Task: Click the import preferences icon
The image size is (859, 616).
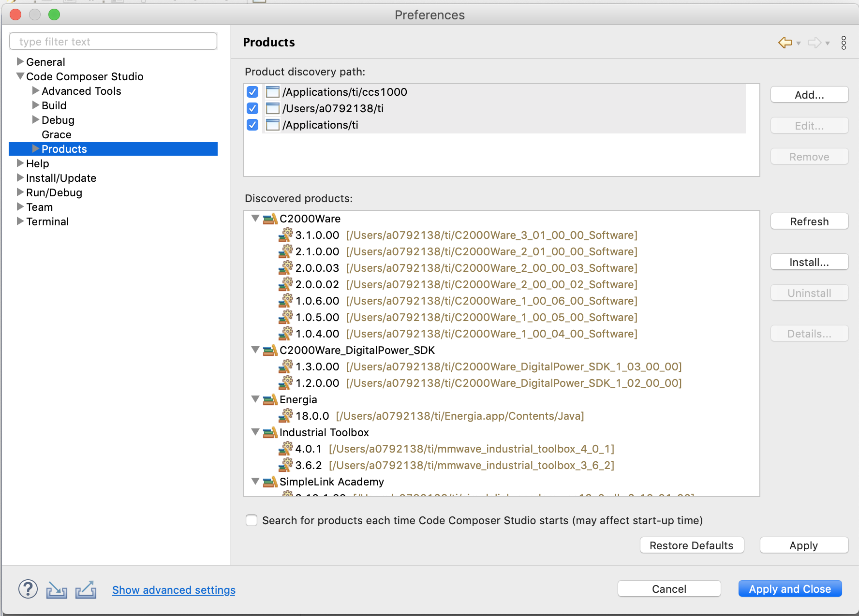Action: tap(57, 589)
